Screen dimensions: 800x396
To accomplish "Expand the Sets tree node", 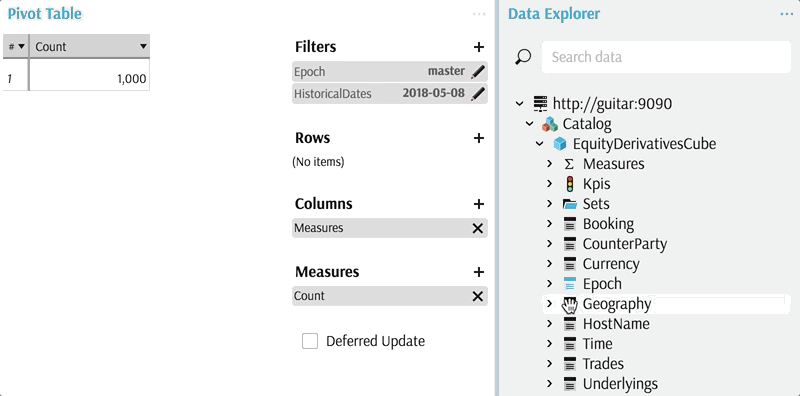I will (549, 204).
